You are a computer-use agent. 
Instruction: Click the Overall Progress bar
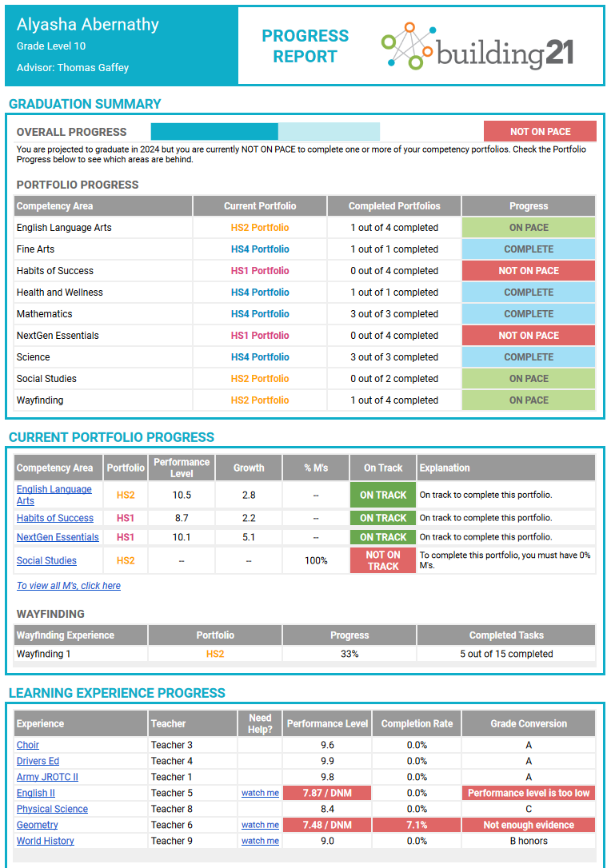tap(265, 132)
